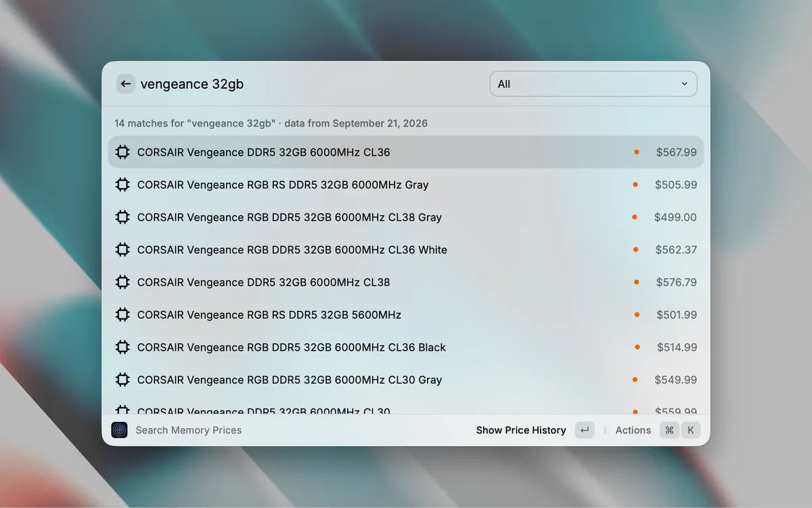Click chip icon for Vengeance RGB CL38 Gray
812x508 pixels.
[x=122, y=217]
